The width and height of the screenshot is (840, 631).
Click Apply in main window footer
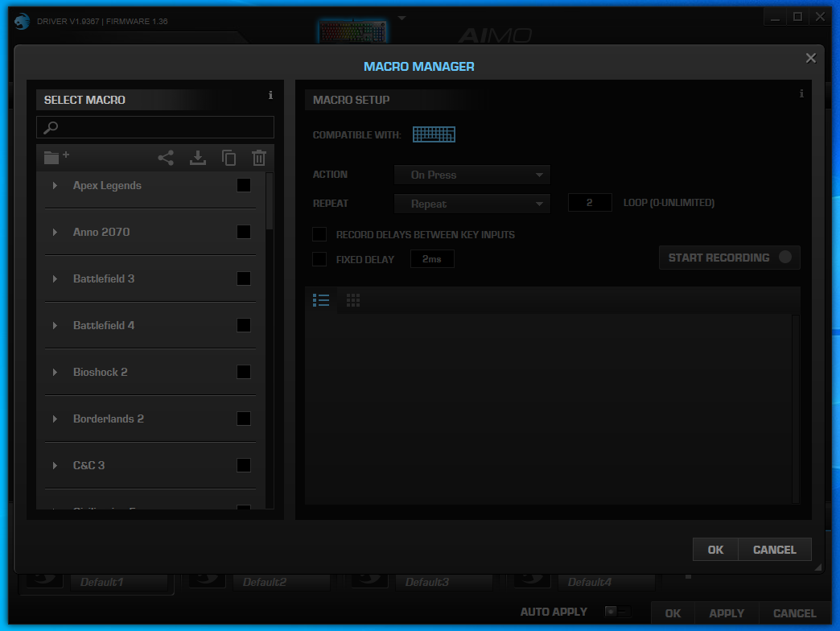[x=727, y=612]
